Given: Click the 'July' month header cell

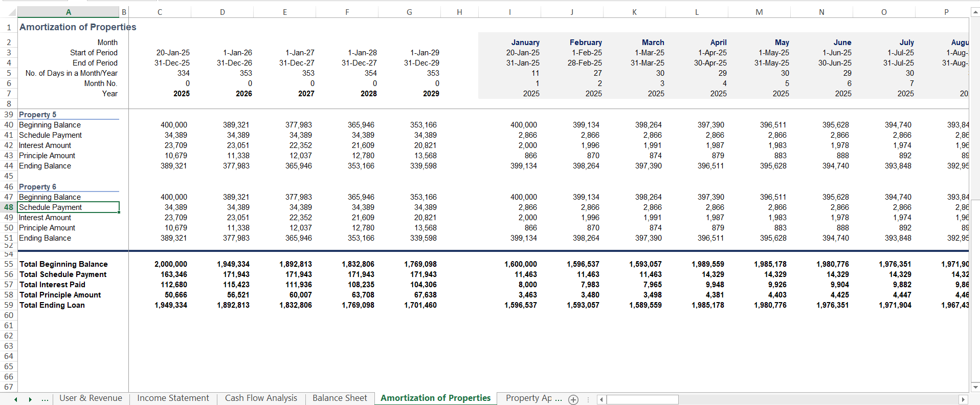Looking at the screenshot, I should click(x=884, y=42).
